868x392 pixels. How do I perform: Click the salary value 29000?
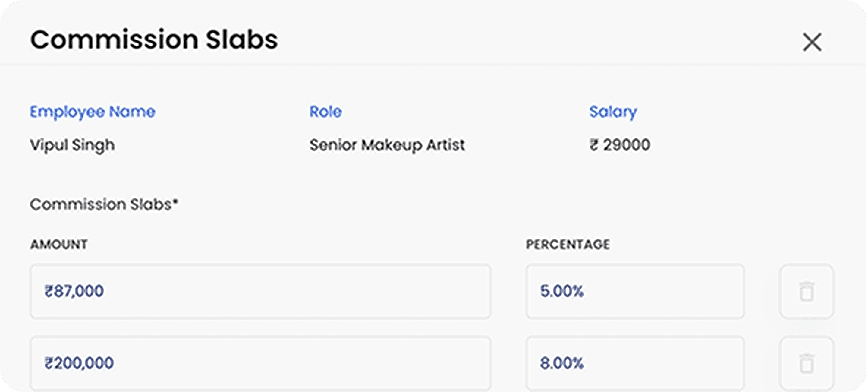(x=626, y=145)
